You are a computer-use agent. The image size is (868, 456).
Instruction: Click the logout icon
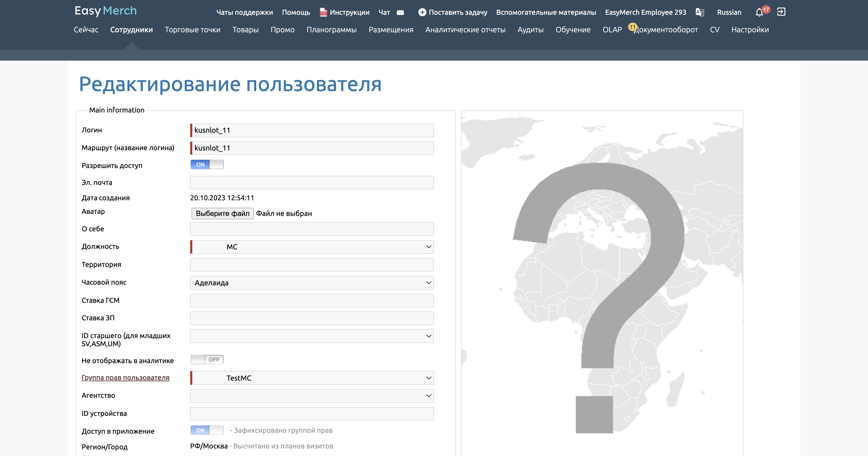(x=781, y=12)
